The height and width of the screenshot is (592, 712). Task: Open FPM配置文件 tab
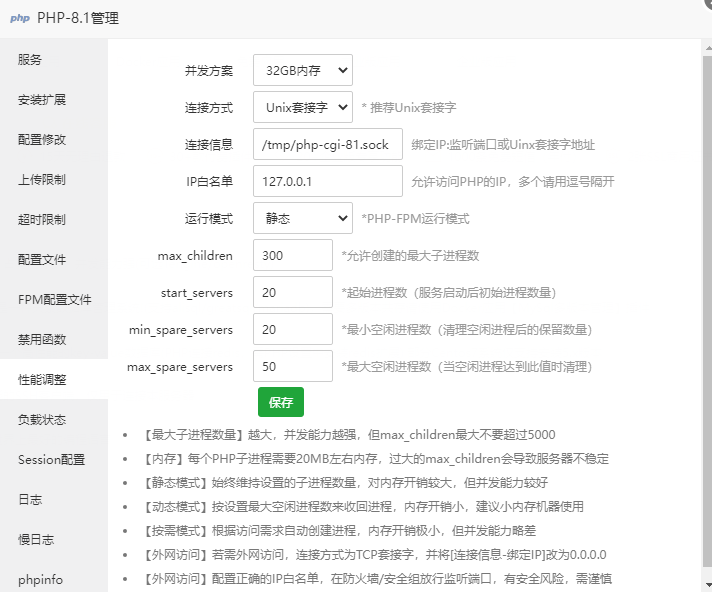[54, 299]
